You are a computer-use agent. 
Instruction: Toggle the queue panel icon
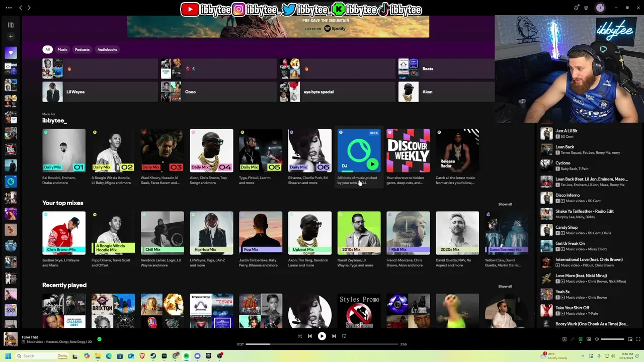point(580,339)
